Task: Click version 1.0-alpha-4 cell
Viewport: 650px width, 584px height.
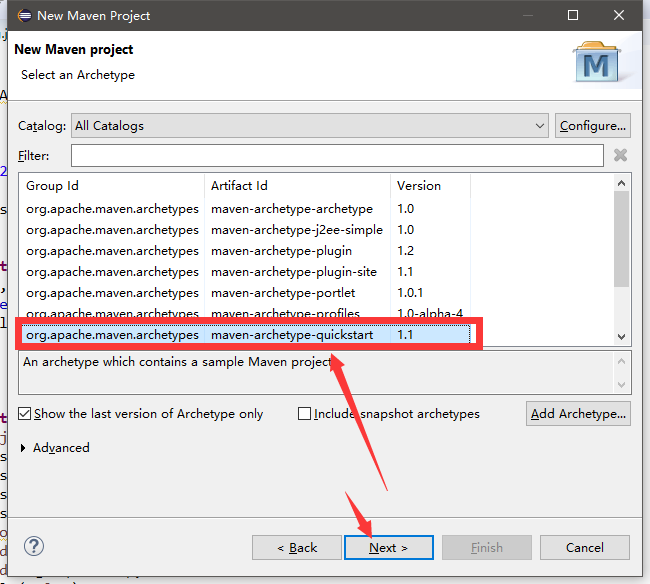Action: [x=430, y=313]
